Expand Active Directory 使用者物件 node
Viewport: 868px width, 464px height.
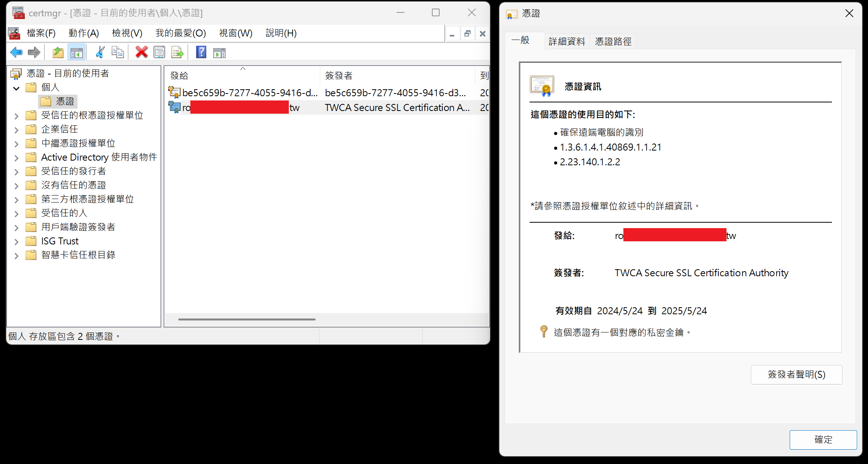point(16,158)
